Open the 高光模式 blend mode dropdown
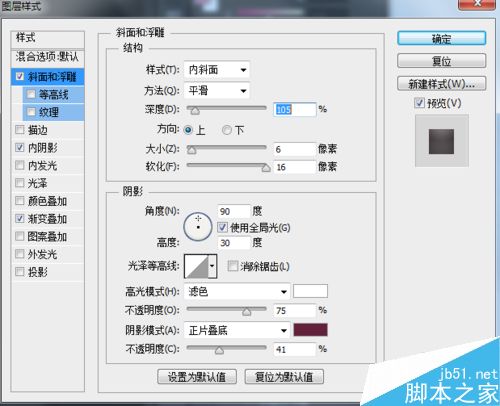Viewport: 500px width, 406px height. click(237, 292)
